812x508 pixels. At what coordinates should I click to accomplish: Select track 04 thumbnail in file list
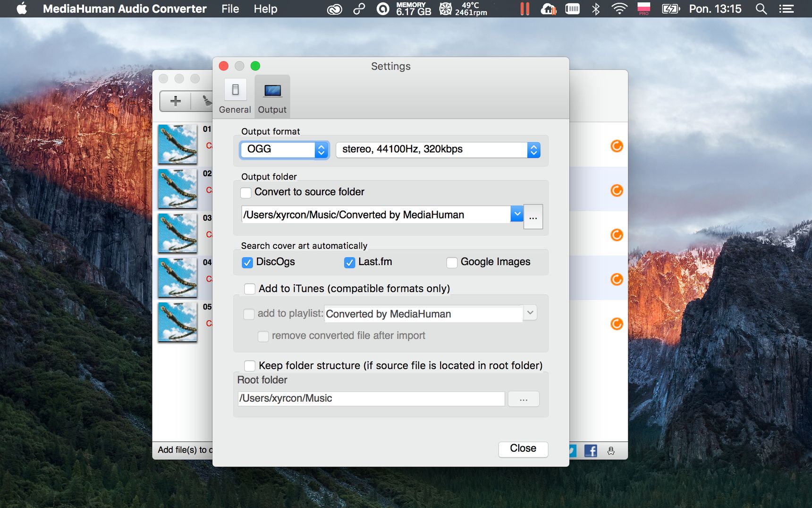point(178,277)
